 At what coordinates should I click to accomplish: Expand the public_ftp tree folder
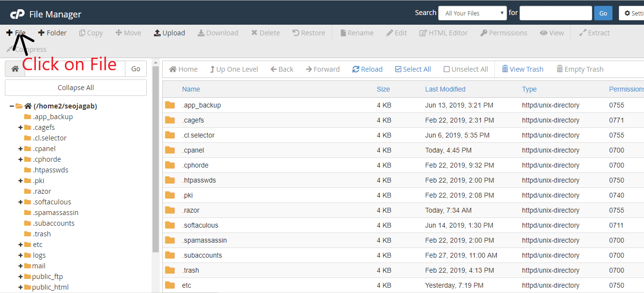pos(20,277)
